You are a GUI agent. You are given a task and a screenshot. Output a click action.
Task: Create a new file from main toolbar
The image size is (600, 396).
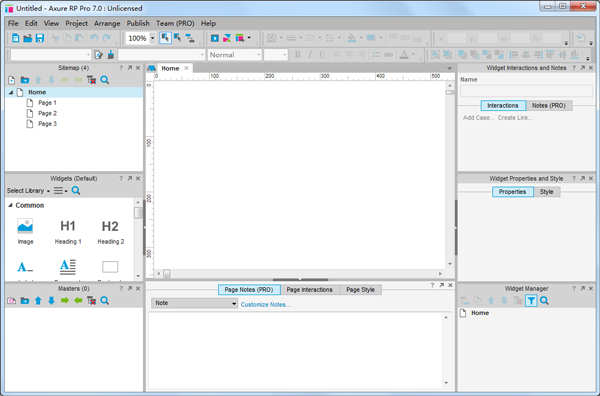(x=15, y=38)
